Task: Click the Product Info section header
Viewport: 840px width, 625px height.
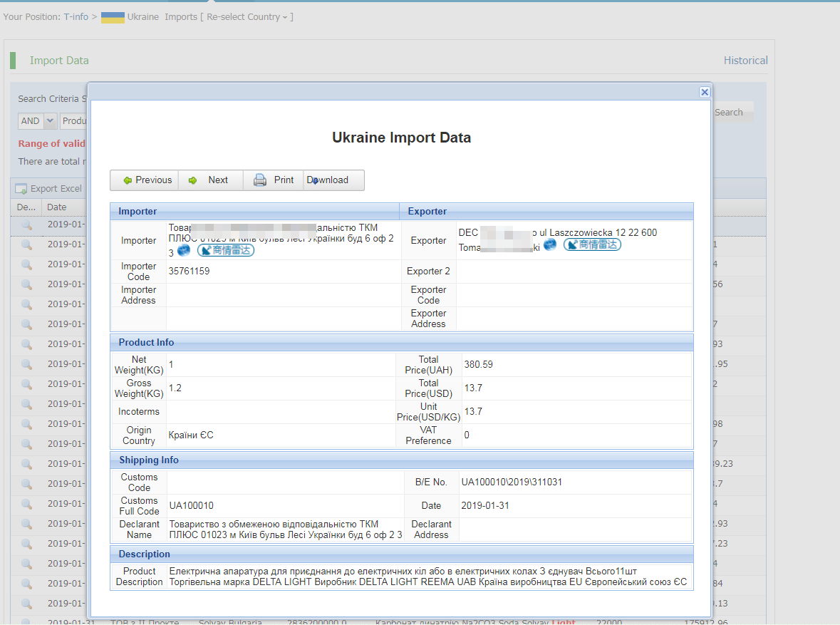Action: tap(146, 343)
